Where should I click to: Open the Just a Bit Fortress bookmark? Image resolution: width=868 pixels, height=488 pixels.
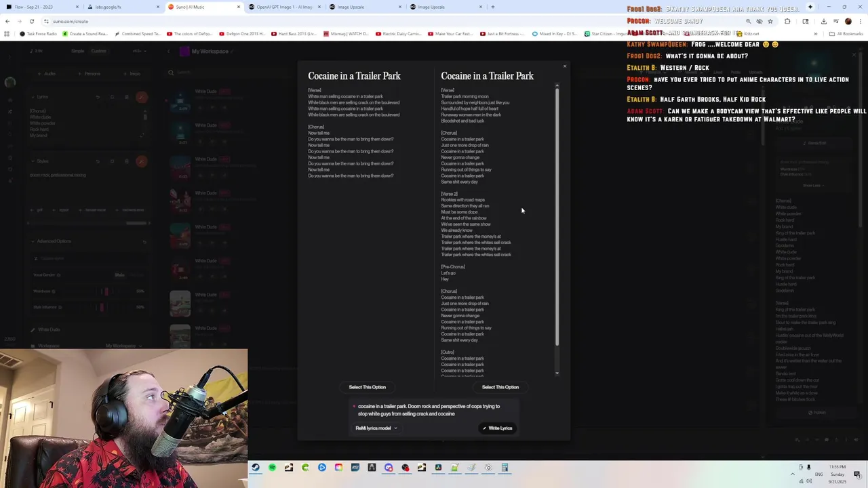pyautogui.click(x=503, y=34)
